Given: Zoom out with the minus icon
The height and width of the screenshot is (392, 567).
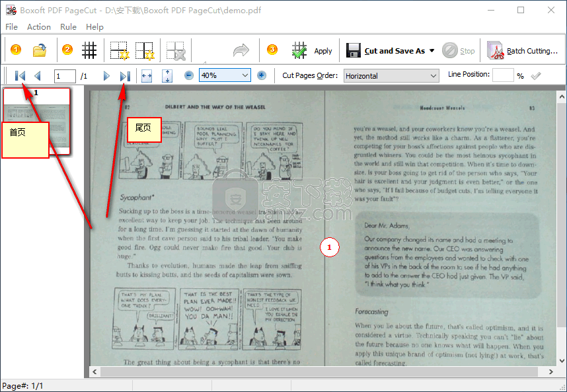Looking at the screenshot, I should coord(189,75).
